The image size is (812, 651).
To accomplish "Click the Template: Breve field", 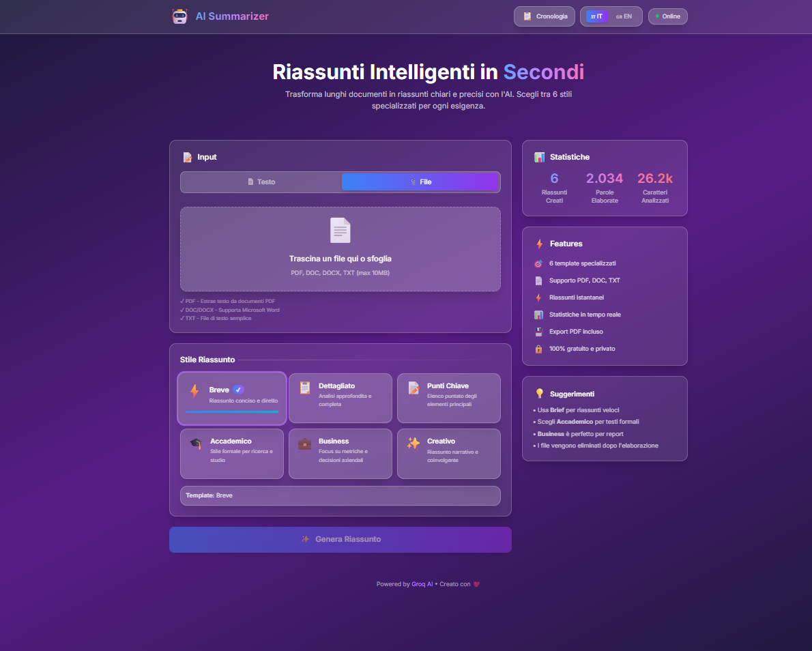I will pyautogui.click(x=340, y=495).
